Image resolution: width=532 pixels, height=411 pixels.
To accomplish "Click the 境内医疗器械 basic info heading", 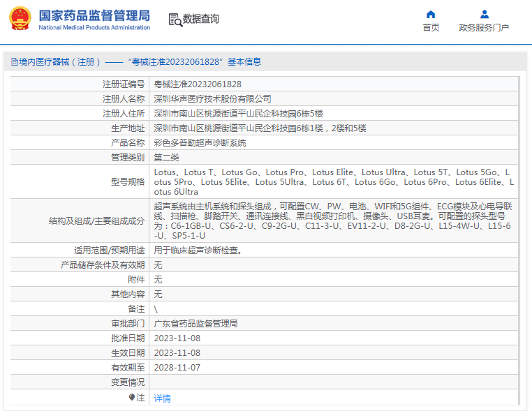I will 140,61.
